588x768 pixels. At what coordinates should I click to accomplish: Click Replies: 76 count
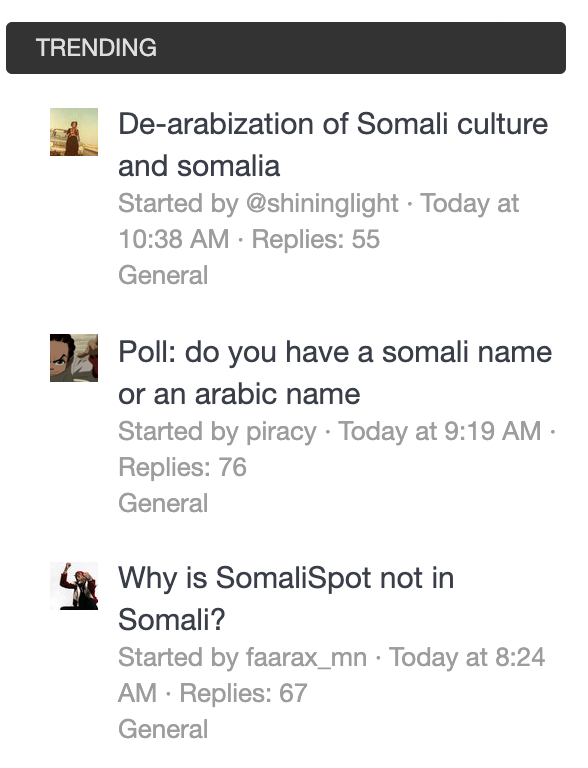[182, 467]
